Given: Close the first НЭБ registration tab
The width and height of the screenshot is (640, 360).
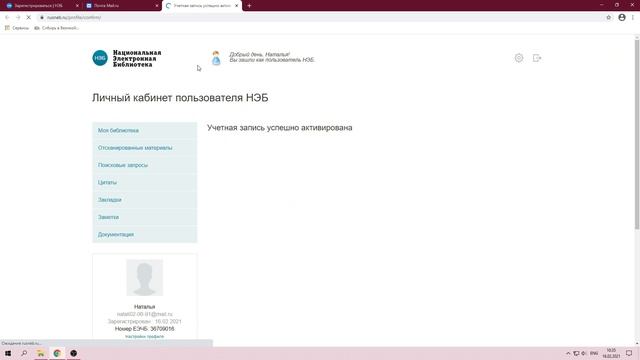Looking at the screenshot, I should [77, 6].
